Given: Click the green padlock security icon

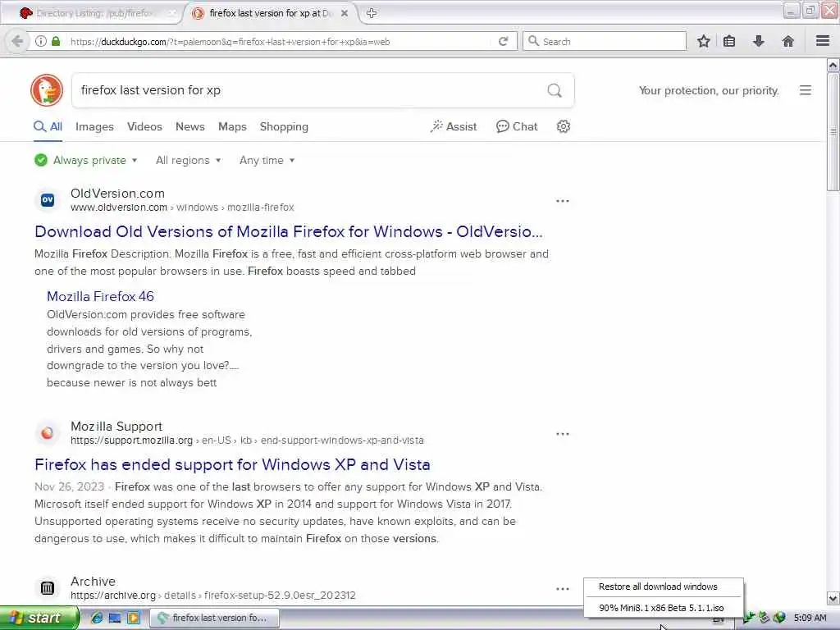Looking at the screenshot, I should [56, 41].
